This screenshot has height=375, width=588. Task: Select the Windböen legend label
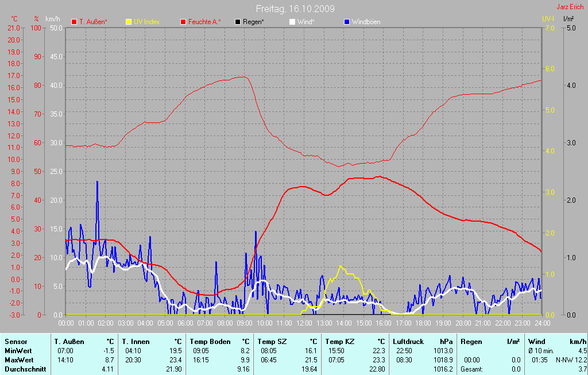(366, 22)
